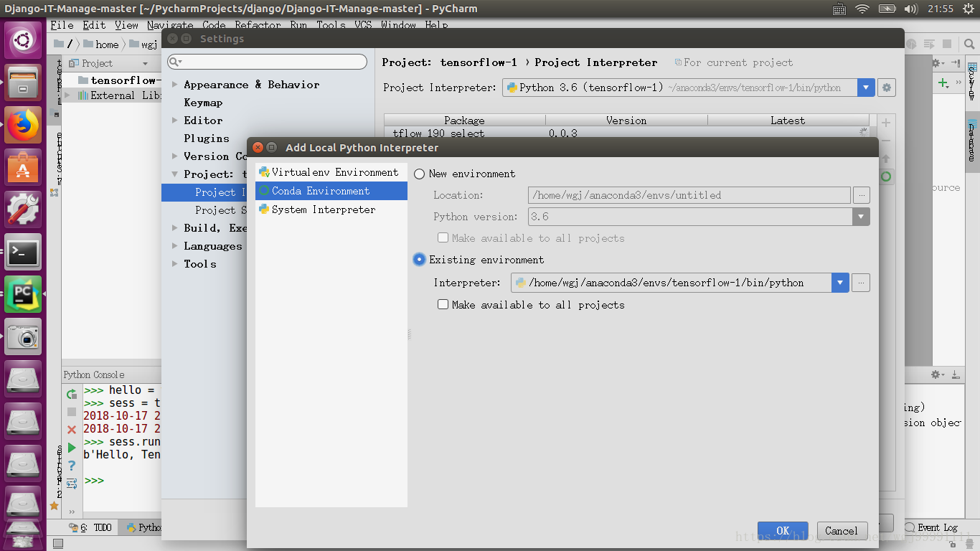Screen dimensions: 980x551
Task: Click the PyCharm icon in the launcher
Action: click(x=24, y=294)
